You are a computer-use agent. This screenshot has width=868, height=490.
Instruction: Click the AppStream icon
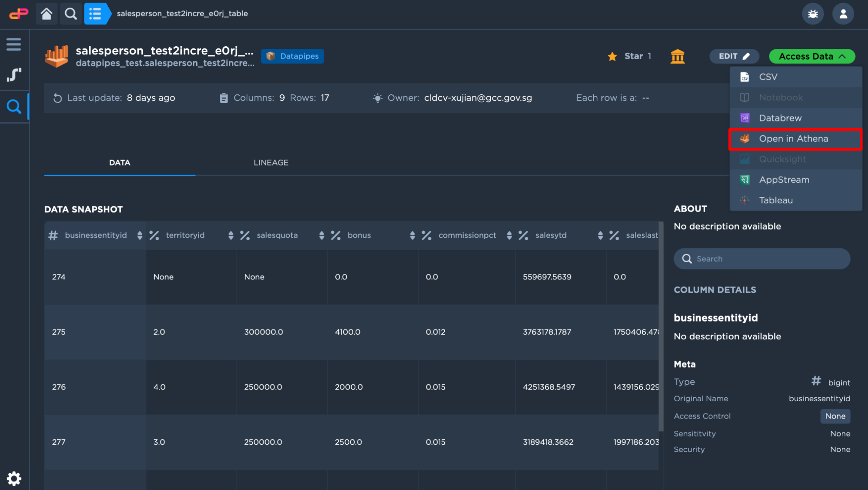744,180
